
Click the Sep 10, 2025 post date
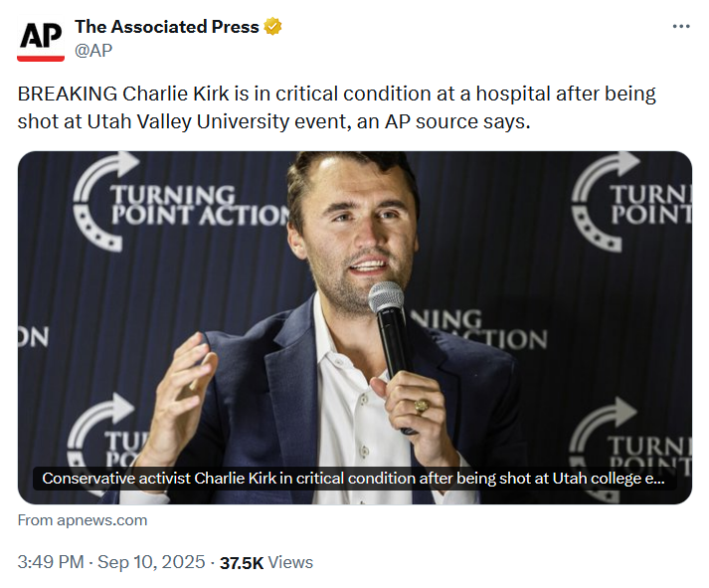(149, 562)
